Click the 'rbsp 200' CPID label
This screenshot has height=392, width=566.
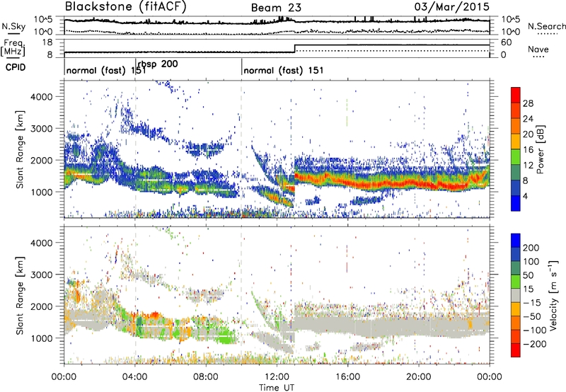coord(158,64)
